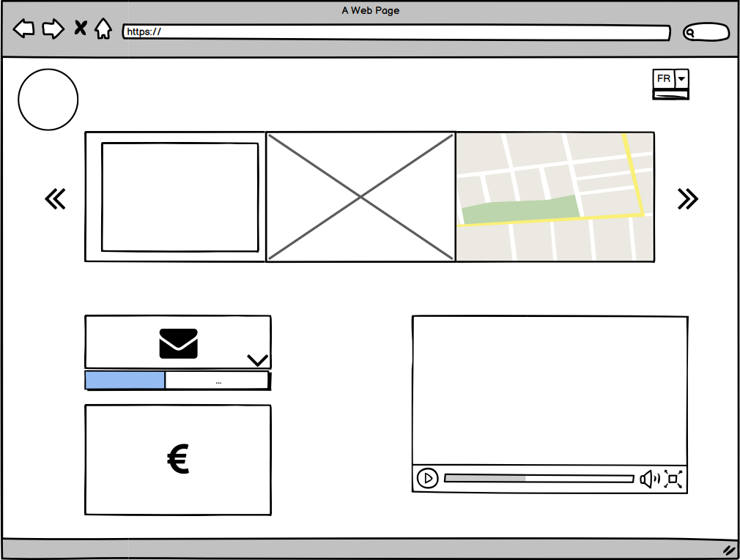Click the envelope mail icon
This screenshot has height=560, width=740.
(178, 342)
